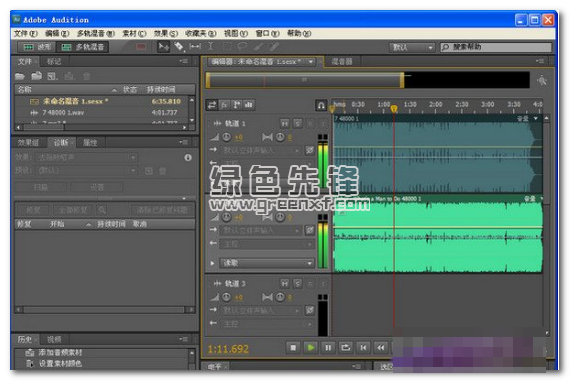
Task: Switch to the 效果组 effects rack tab
Action: point(28,143)
